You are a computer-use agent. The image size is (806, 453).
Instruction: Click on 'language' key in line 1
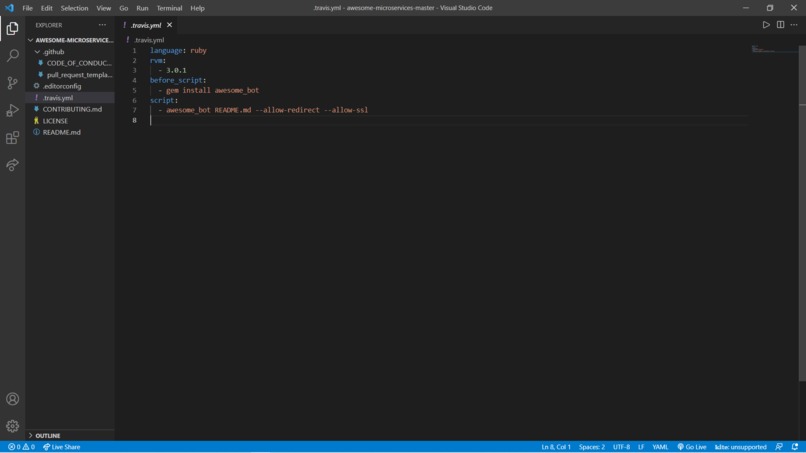[166, 50]
